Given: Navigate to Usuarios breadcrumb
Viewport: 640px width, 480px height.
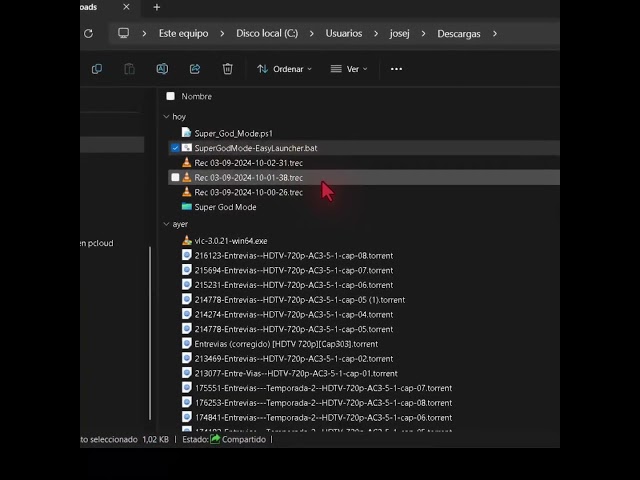Looking at the screenshot, I should click(344, 33).
